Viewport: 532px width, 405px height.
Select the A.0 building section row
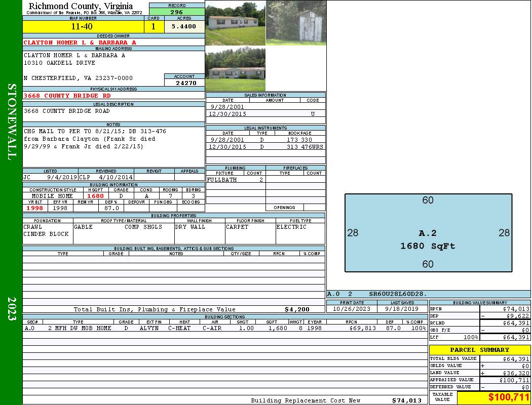pyautogui.click(x=224, y=328)
